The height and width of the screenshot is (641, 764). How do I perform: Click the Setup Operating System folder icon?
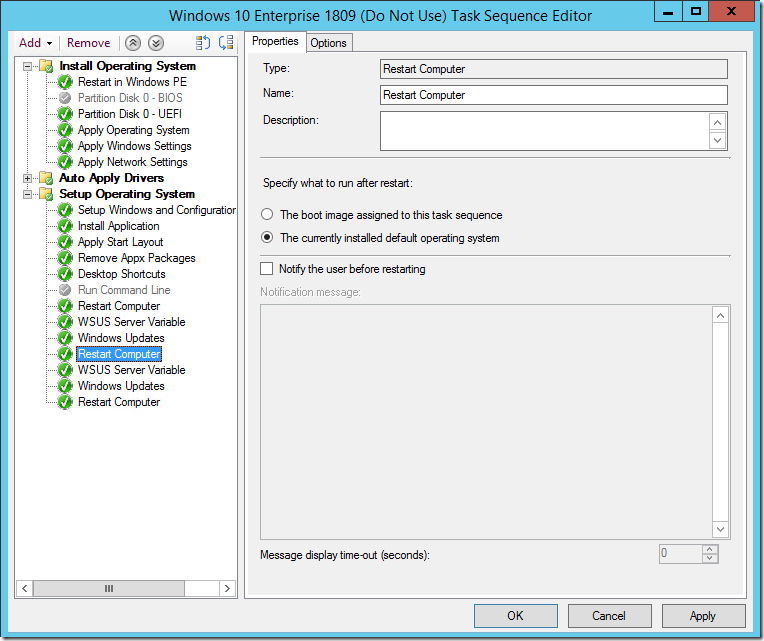tap(46, 194)
